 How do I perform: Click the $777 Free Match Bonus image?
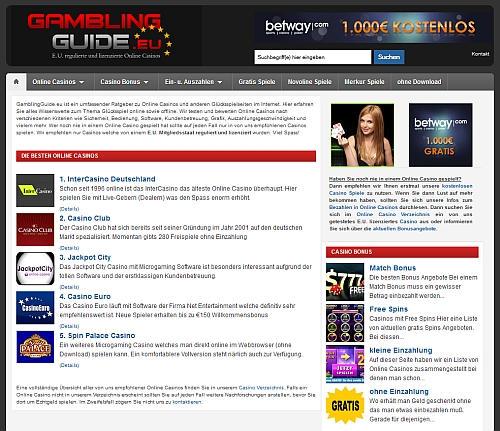coord(345,282)
